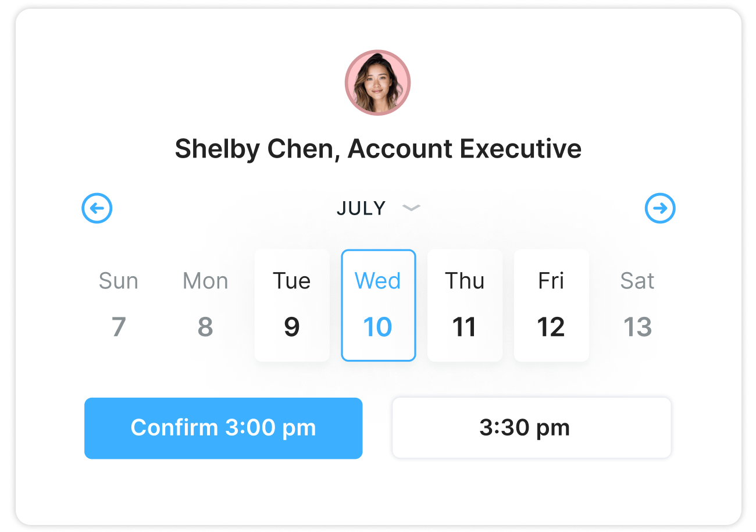The height and width of the screenshot is (532, 756).
Task: Click the Tue label in date card
Action: (292, 281)
